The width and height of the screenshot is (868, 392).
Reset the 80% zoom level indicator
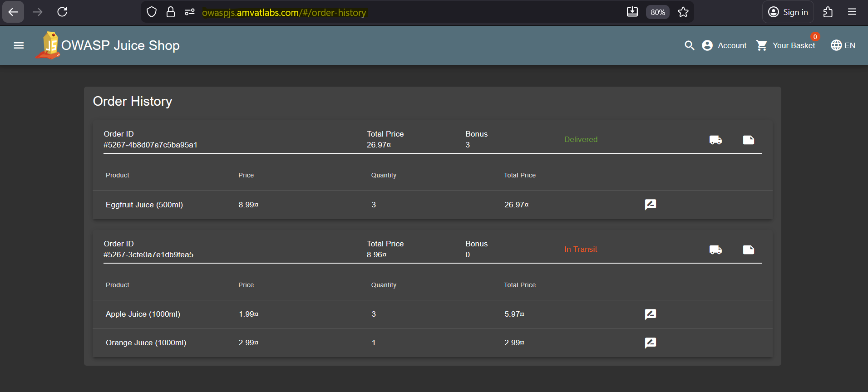657,12
